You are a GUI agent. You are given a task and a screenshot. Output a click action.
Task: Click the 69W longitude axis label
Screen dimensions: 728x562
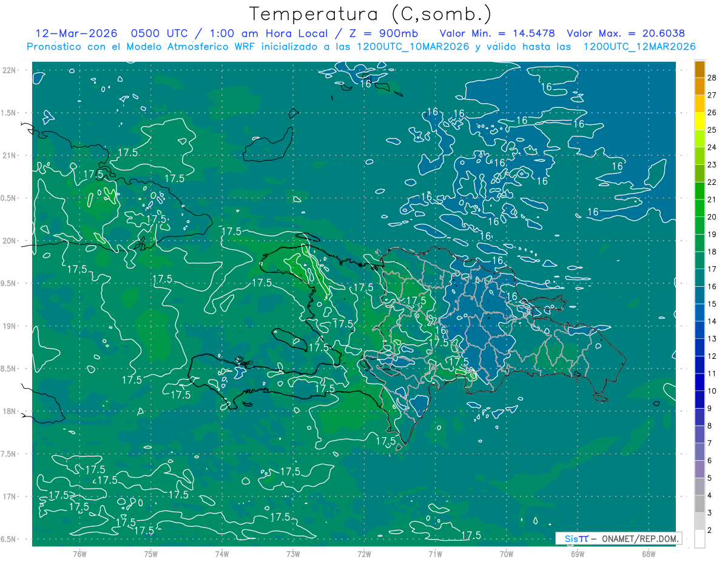pyautogui.click(x=577, y=554)
